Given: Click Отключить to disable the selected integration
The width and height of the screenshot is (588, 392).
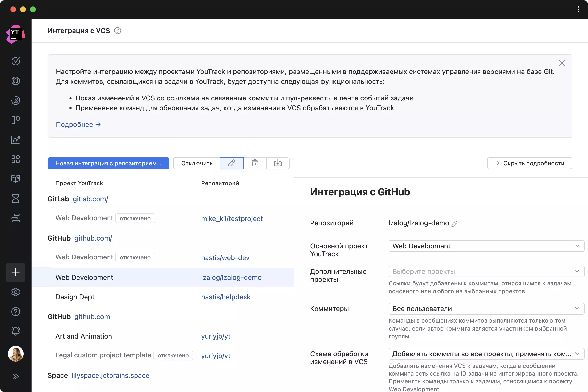Looking at the screenshot, I should click(196, 163).
